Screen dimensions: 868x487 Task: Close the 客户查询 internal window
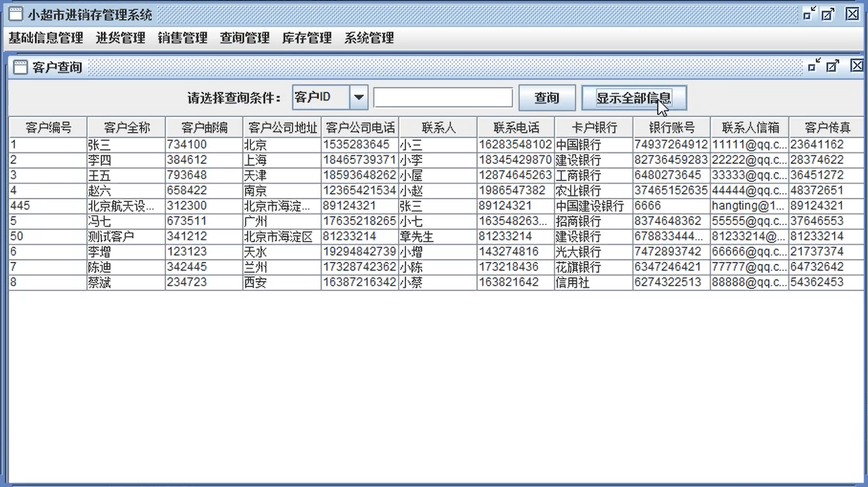click(x=856, y=65)
